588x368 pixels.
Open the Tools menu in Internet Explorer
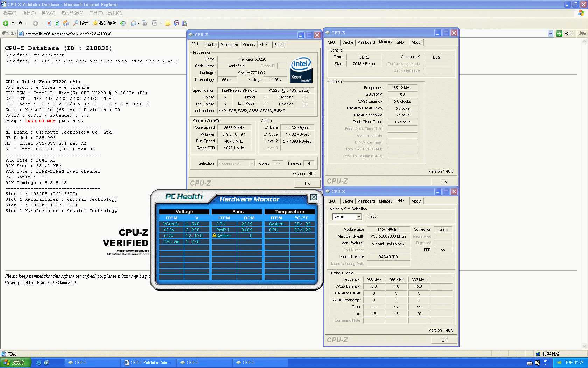point(96,13)
